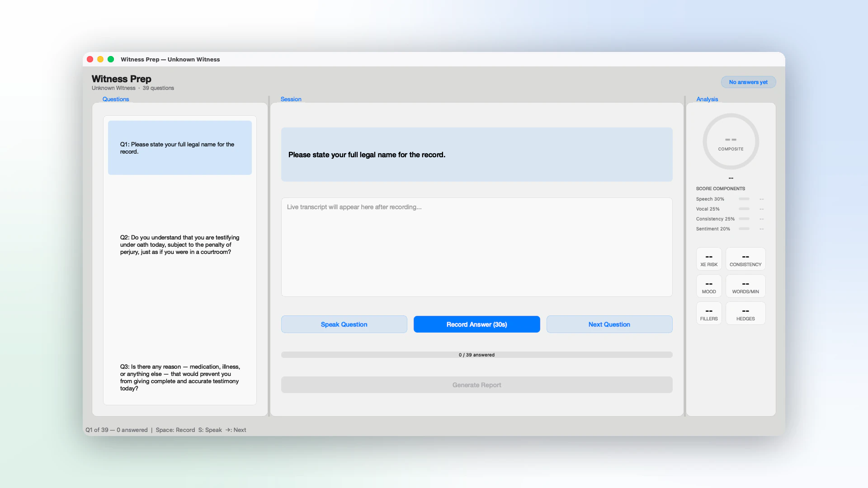Select Q1 full legal name question
The image size is (868, 488).
pos(179,148)
